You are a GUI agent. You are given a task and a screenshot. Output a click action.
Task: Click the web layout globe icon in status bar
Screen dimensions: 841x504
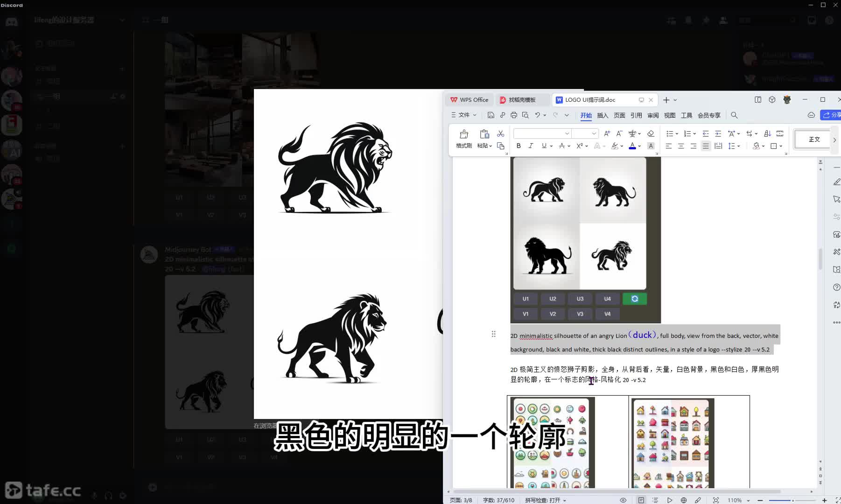pyautogui.click(x=684, y=500)
